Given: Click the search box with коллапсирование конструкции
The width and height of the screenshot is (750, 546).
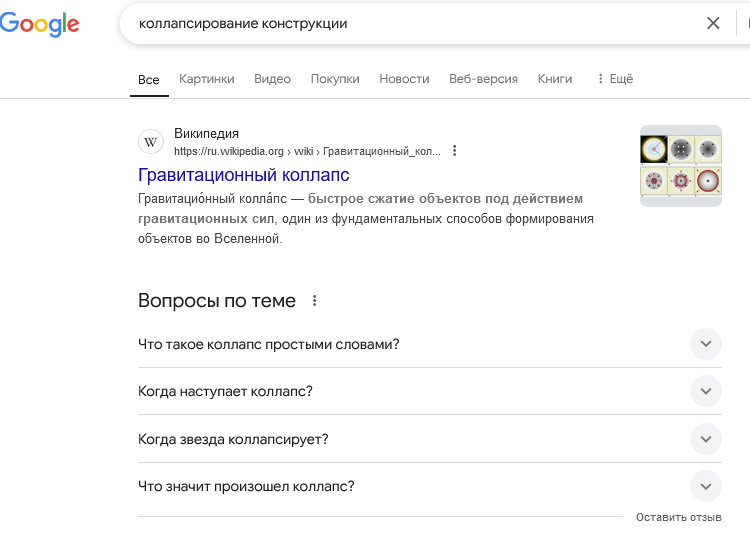Looking at the screenshot, I should [x=411, y=23].
